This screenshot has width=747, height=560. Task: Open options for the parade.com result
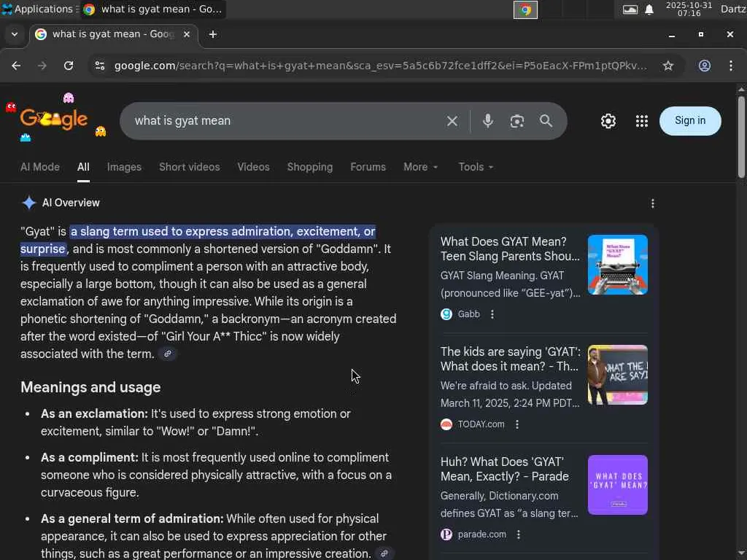point(519,534)
